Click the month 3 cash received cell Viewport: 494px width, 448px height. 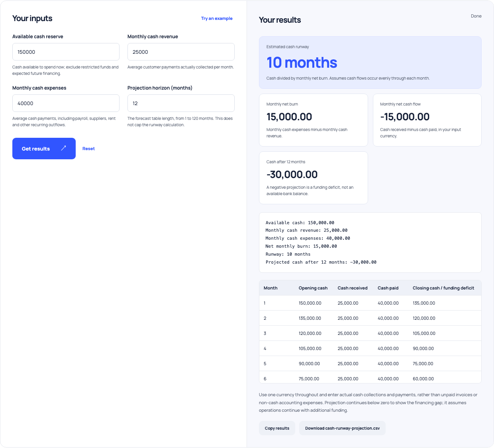click(x=348, y=333)
